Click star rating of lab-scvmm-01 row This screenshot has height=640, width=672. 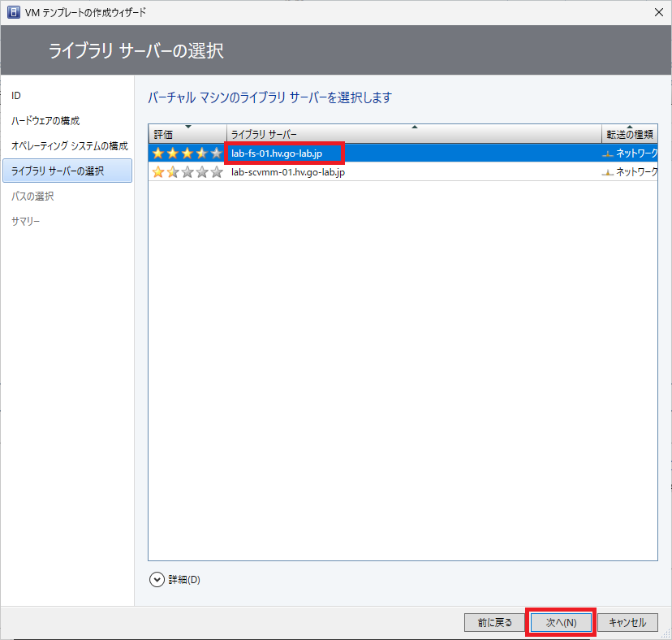[187, 172]
